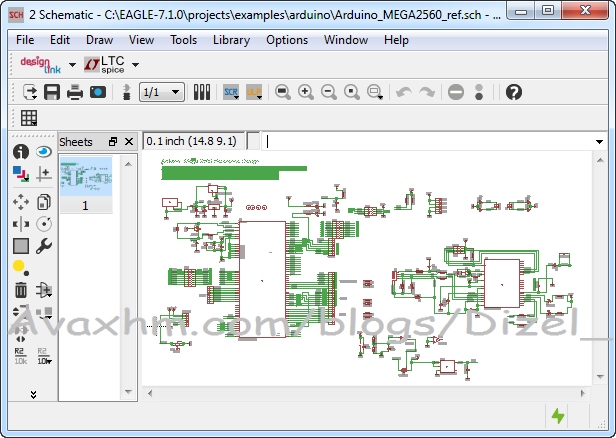The width and height of the screenshot is (616, 438).
Task: Select the Info tool
Action: pos(21,152)
